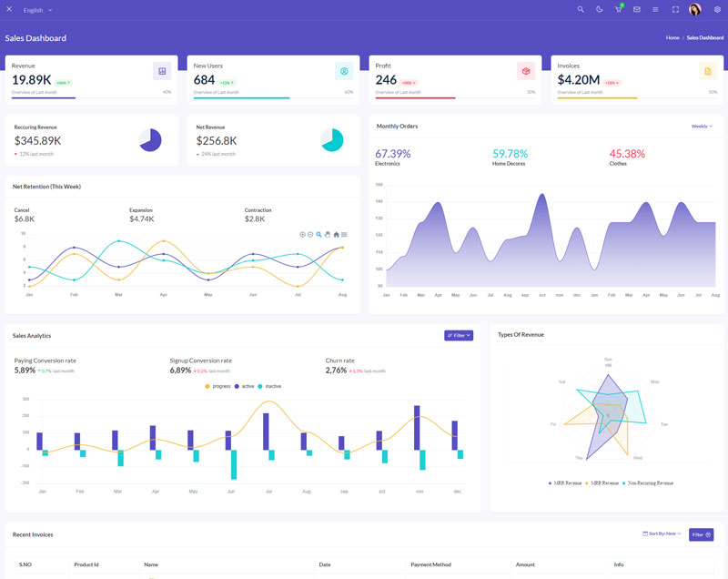728x579 pixels.
Task: Toggle the 'active' legend series in Sales Analytics
Action: [246, 387]
